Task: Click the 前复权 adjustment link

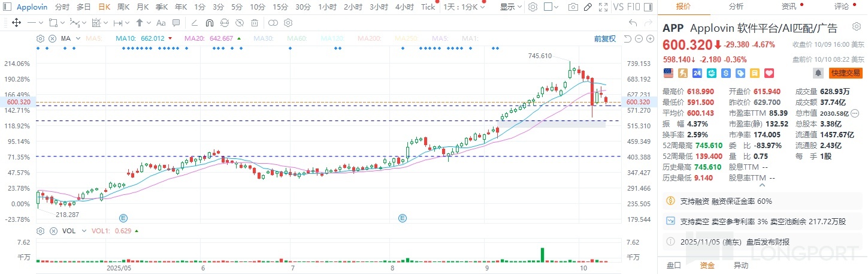Action: pos(604,38)
